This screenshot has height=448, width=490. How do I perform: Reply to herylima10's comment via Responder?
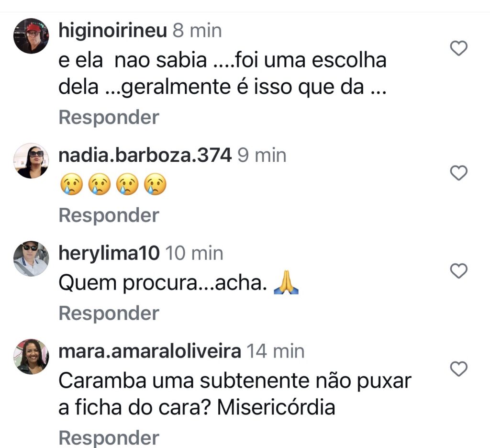109,314
